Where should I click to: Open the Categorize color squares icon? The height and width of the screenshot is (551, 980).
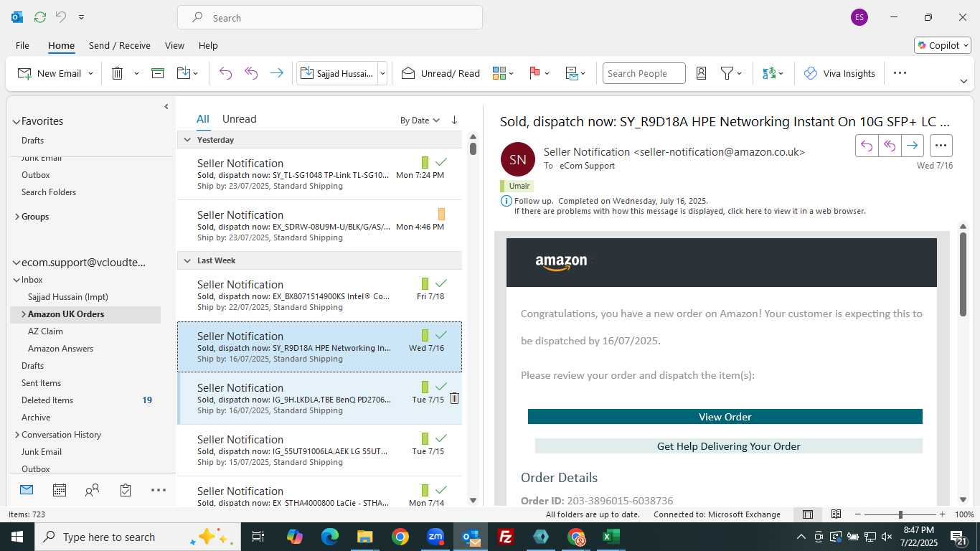(499, 73)
